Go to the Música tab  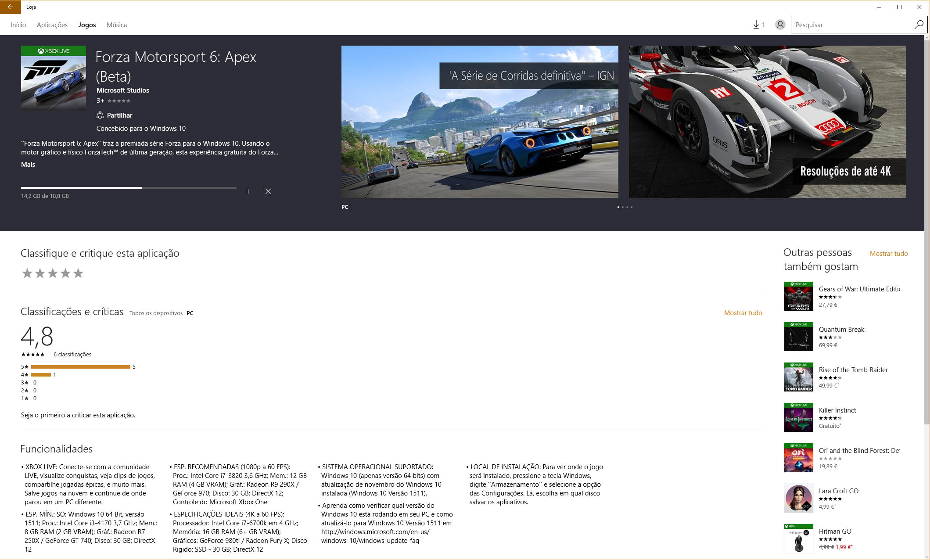(117, 25)
